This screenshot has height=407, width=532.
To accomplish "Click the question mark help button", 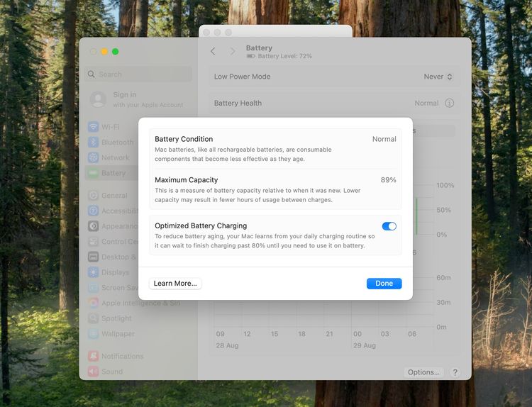I will [x=455, y=372].
